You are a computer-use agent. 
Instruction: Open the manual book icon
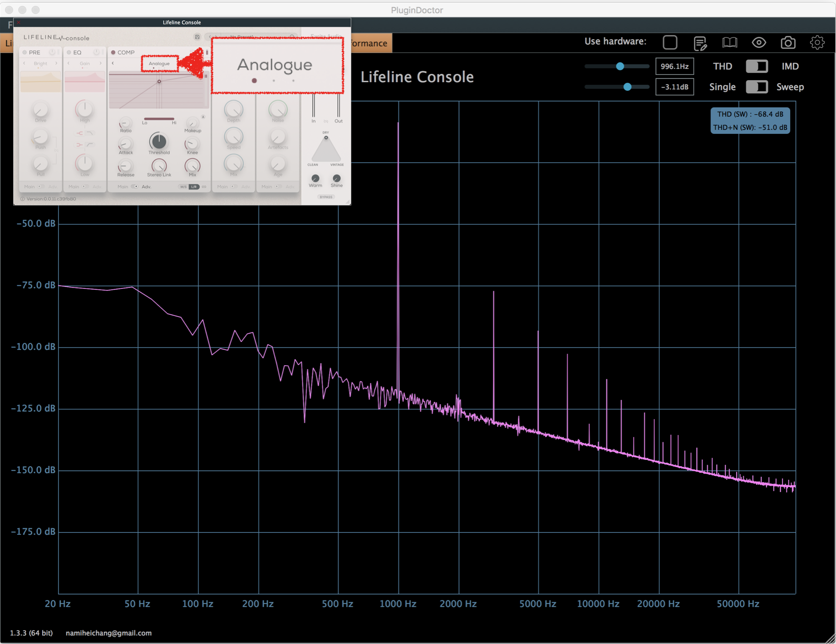729,43
